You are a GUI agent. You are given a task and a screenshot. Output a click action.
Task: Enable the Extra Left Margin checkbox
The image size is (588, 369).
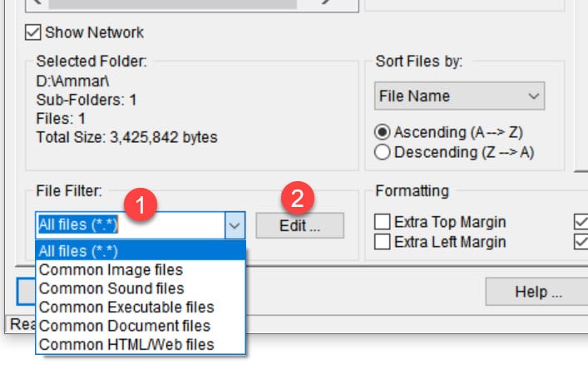click(382, 242)
